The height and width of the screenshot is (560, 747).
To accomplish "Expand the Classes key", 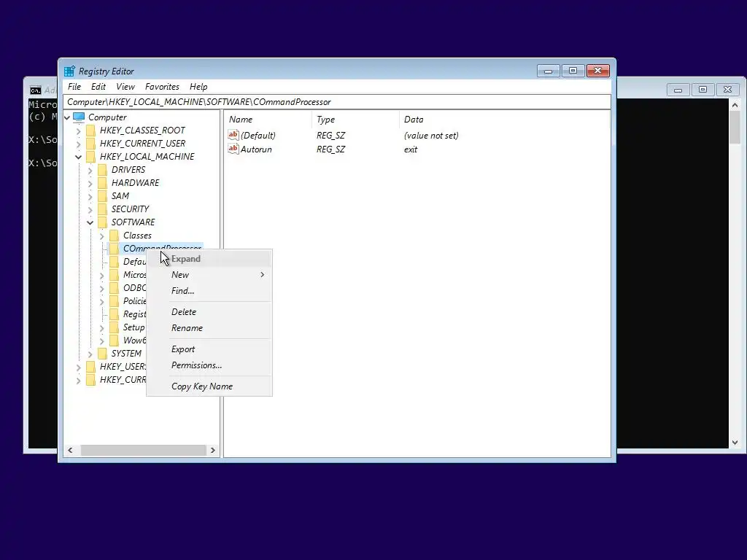I will pyautogui.click(x=102, y=236).
